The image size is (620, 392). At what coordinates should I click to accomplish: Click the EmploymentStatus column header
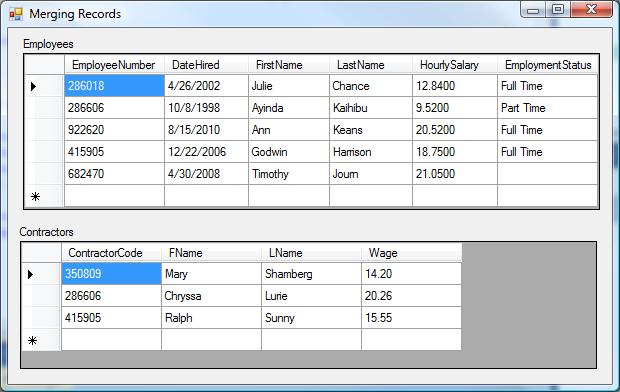[x=548, y=64]
